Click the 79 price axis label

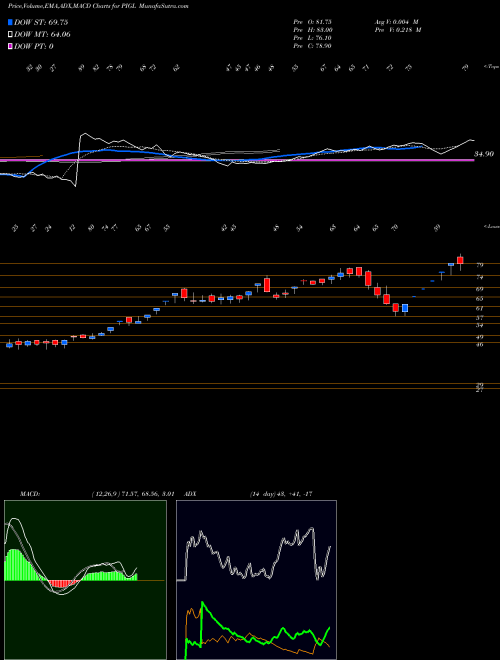point(479,265)
